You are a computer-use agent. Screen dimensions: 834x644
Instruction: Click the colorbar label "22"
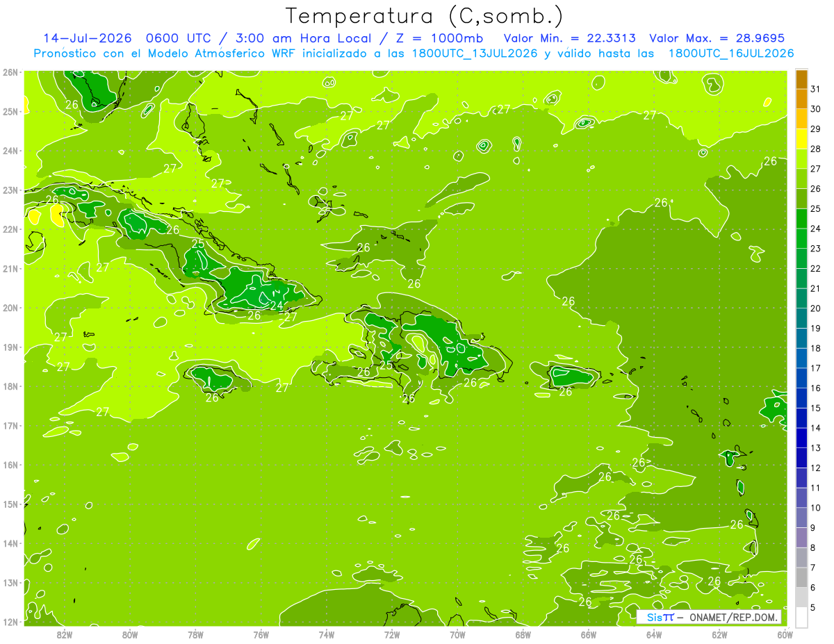[x=815, y=269]
